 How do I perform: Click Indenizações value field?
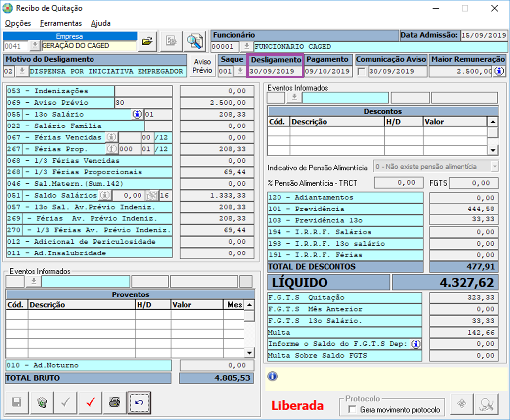217,91
